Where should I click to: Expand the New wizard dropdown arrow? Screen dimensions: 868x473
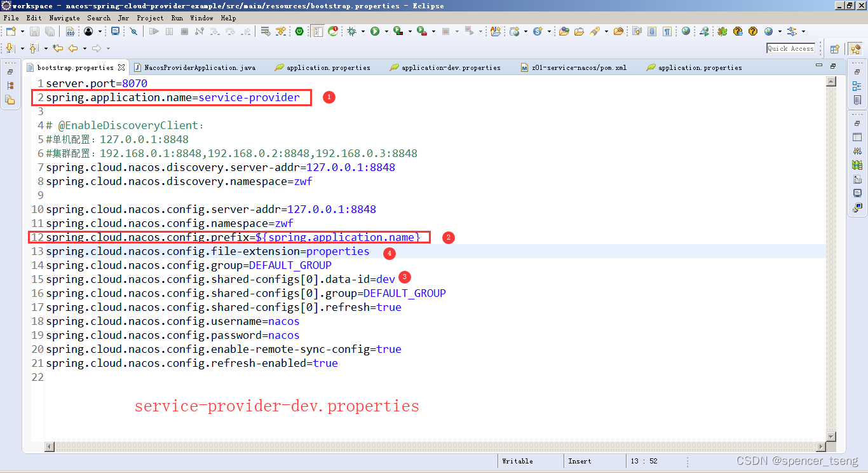click(x=22, y=31)
